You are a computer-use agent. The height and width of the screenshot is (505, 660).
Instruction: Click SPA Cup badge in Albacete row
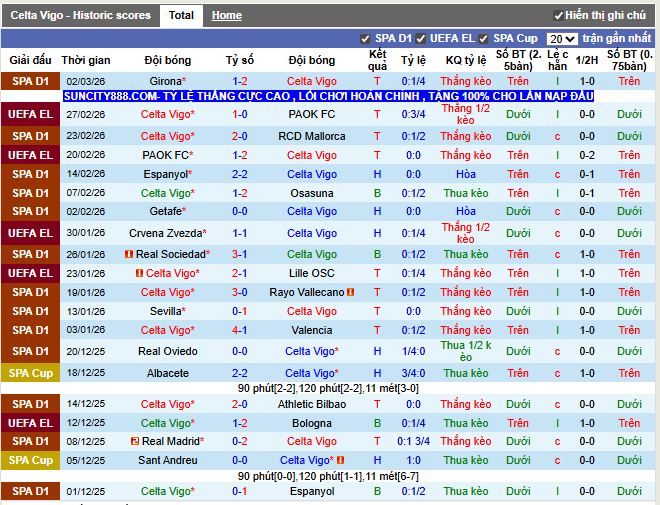click(x=30, y=373)
